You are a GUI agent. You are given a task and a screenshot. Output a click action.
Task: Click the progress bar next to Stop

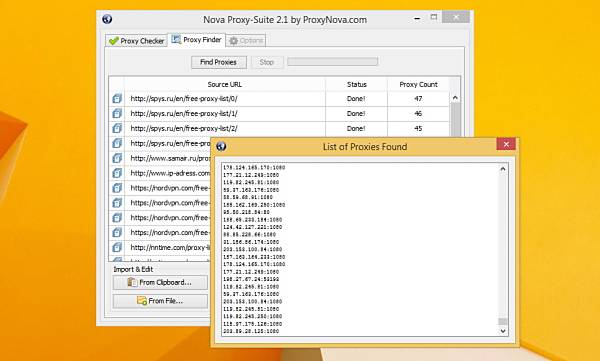click(333, 62)
